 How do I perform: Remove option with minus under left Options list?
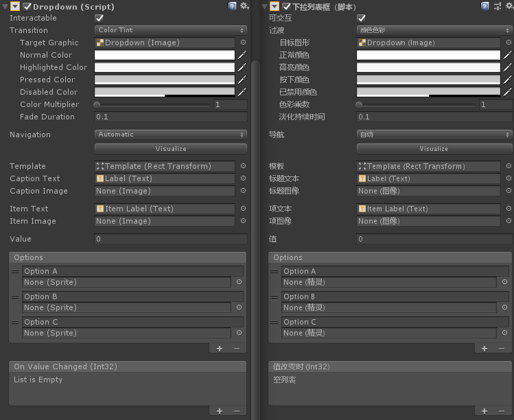[x=237, y=349]
